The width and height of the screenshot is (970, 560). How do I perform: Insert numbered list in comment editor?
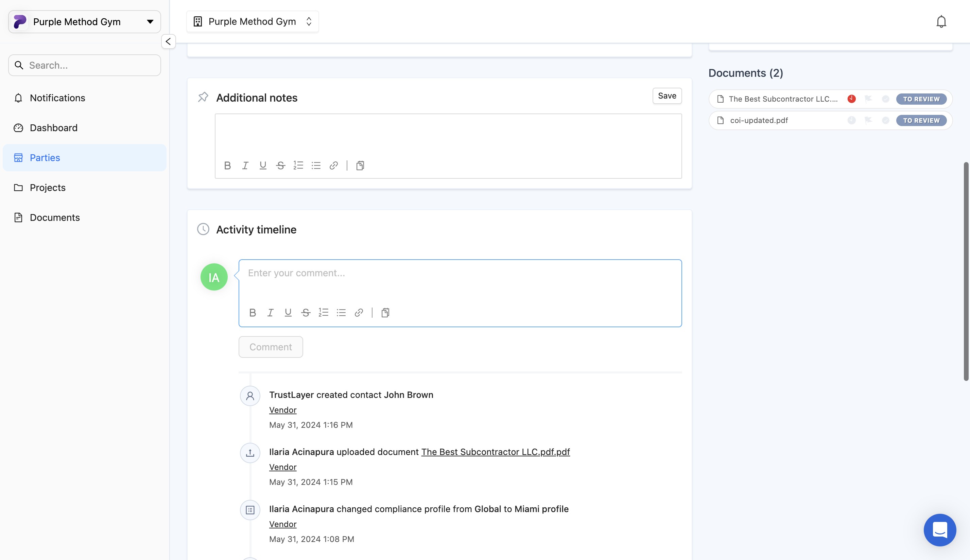[324, 313]
